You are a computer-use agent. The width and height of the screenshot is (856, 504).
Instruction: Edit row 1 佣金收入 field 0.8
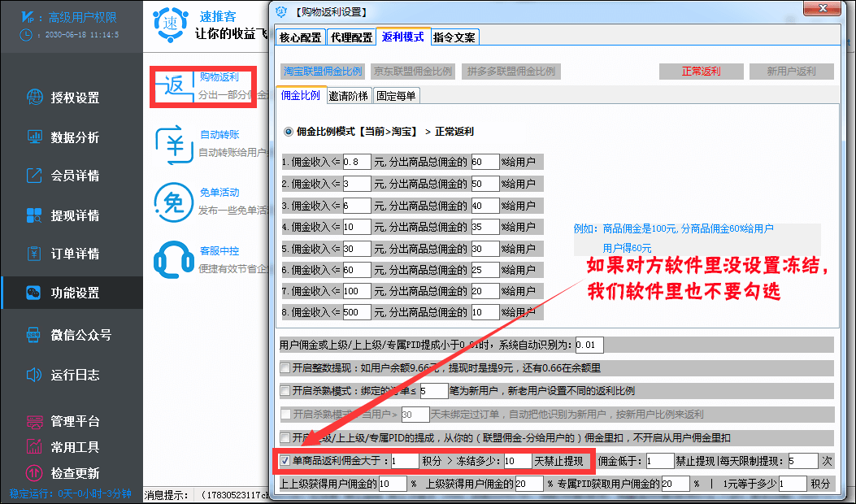point(357,162)
